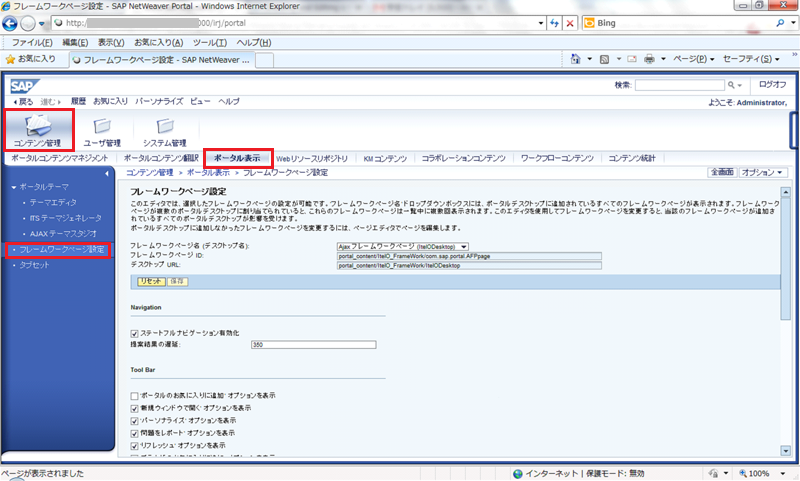Click the インターネット globe icon

click(x=518, y=473)
